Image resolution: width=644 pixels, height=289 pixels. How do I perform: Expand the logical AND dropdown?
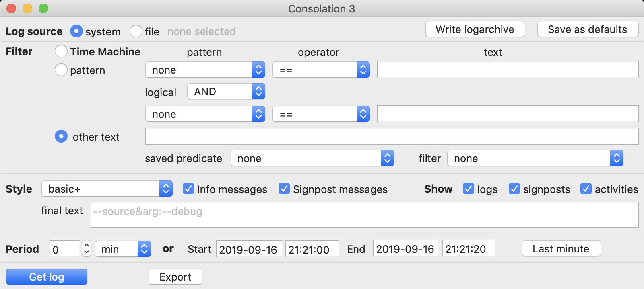pos(226,92)
